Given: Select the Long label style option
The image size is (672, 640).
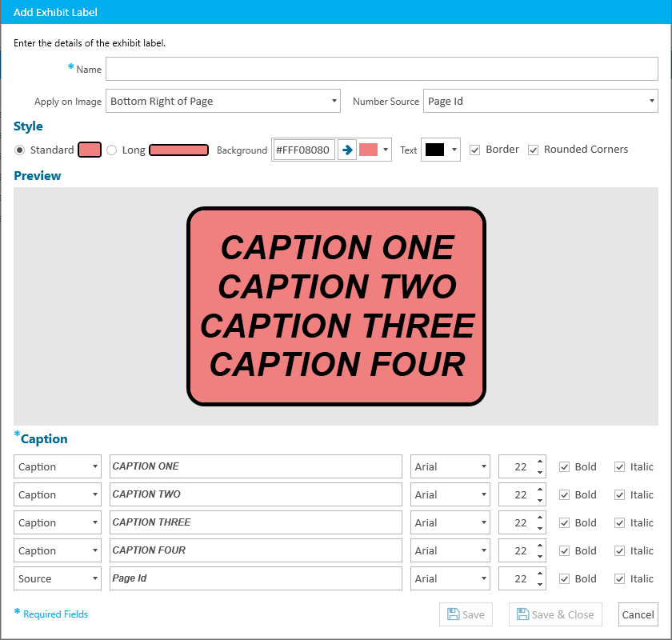Looking at the screenshot, I should click(x=112, y=150).
